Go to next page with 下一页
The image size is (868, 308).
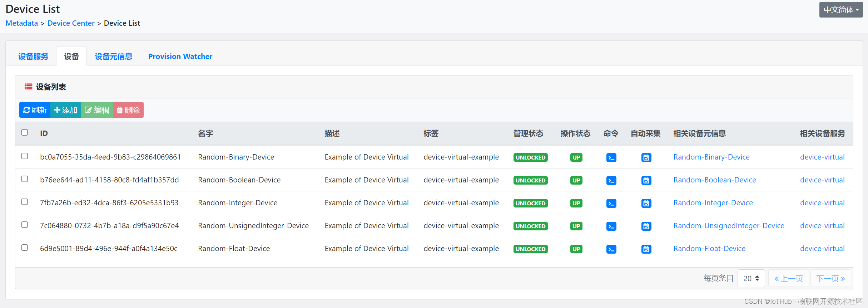[x=830, y=278]
